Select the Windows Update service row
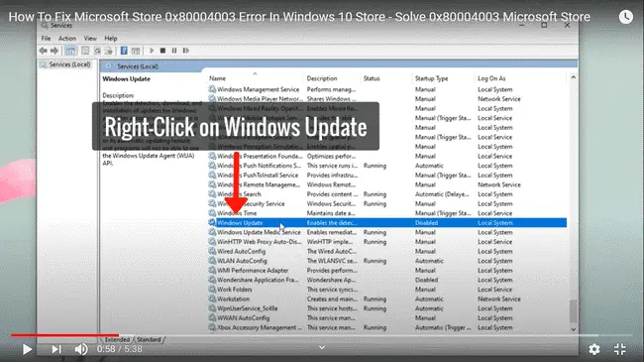 (x=386, y=223)
